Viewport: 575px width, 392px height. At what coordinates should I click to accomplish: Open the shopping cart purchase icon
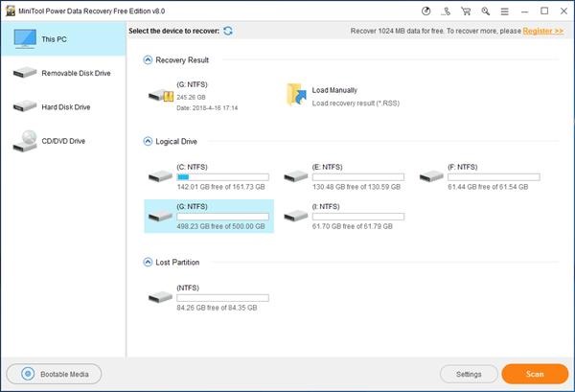(466, 12)
